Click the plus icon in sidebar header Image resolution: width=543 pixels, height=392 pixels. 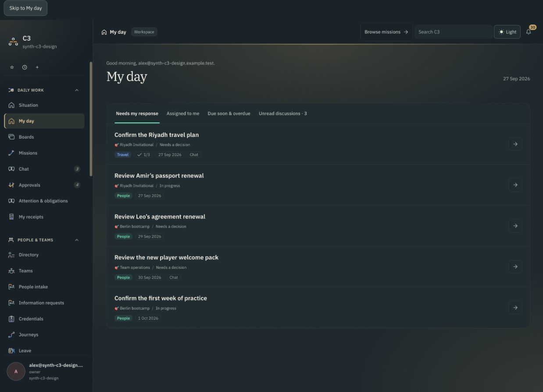(37, 67)
